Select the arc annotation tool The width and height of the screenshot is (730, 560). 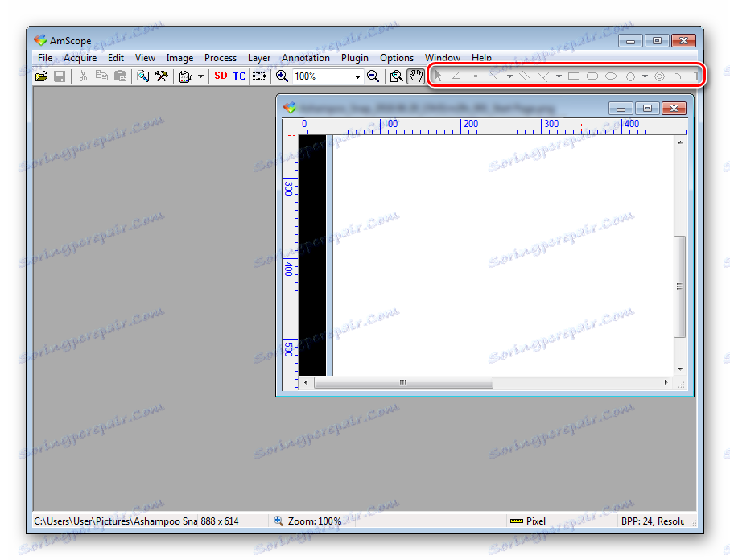678,76
